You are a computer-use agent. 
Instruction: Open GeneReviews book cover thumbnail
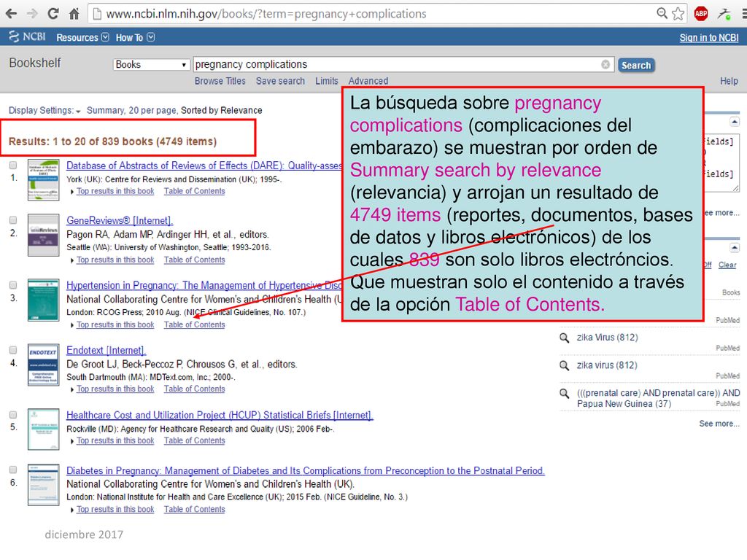pyautogui.click(x=43, y=235)
